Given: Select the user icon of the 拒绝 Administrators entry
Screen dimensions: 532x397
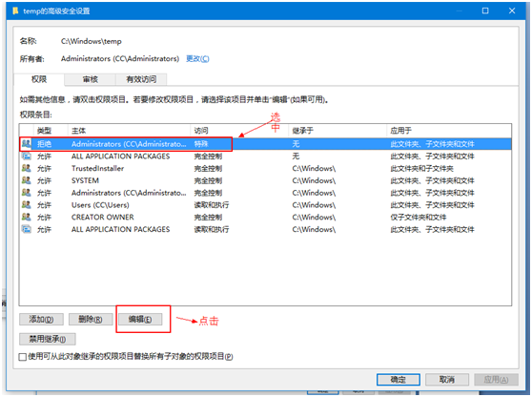Looking at the screenshot, I should [x=26, y=144].
